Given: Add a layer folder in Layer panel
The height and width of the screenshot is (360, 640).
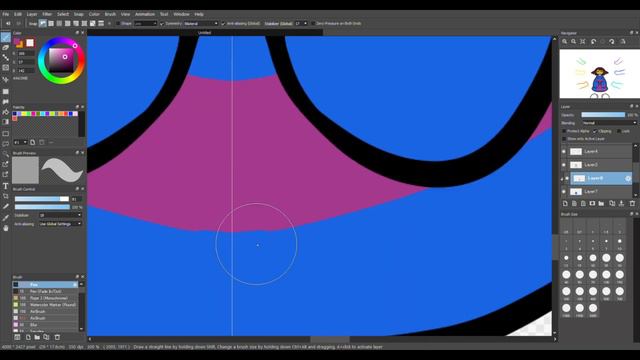Looking at the screenshot, I should [x=601, y=203].
